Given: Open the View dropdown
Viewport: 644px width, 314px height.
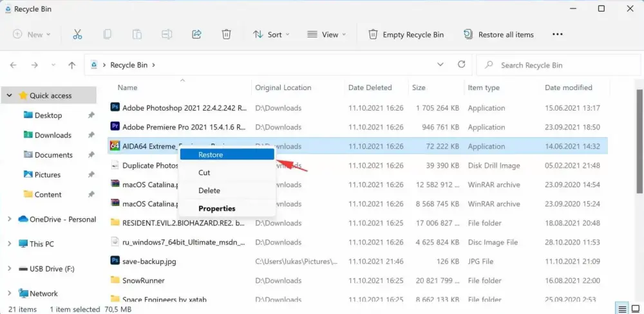Looking at the screenshot, I should (327, 35).
